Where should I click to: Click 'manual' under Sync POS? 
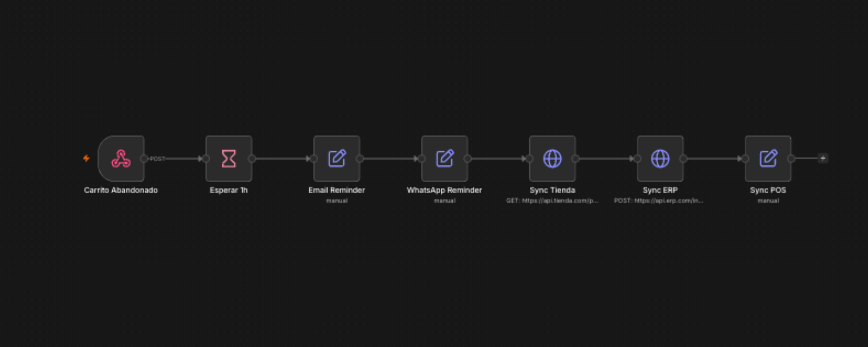768,200
